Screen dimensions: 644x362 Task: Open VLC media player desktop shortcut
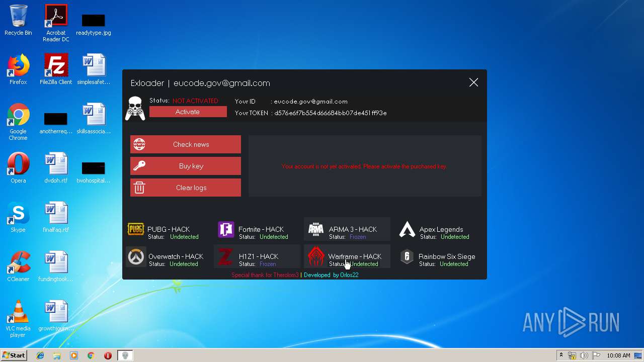click(x=18, y=319)
